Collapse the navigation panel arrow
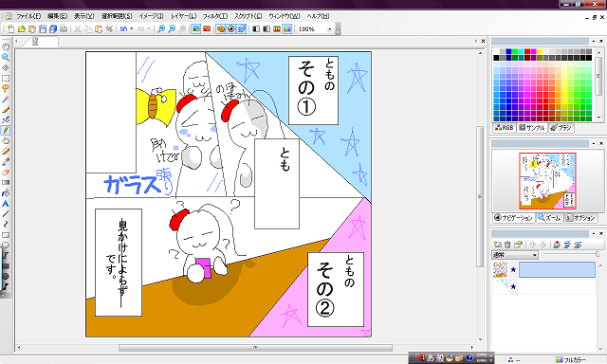Viewport: 607px width, 364px height. 594,143
